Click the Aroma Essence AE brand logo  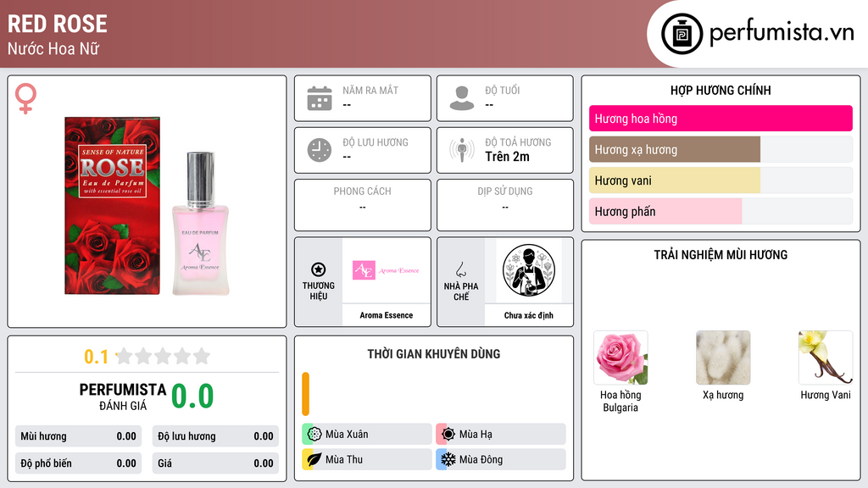click(x=386, y=270)
